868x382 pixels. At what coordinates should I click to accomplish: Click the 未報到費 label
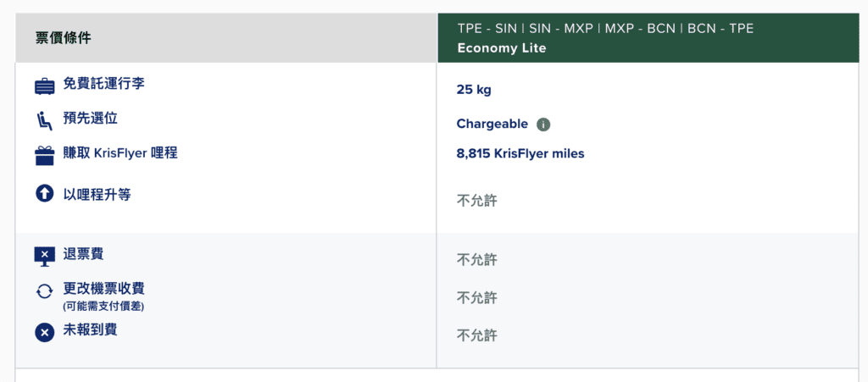(90, 329)
